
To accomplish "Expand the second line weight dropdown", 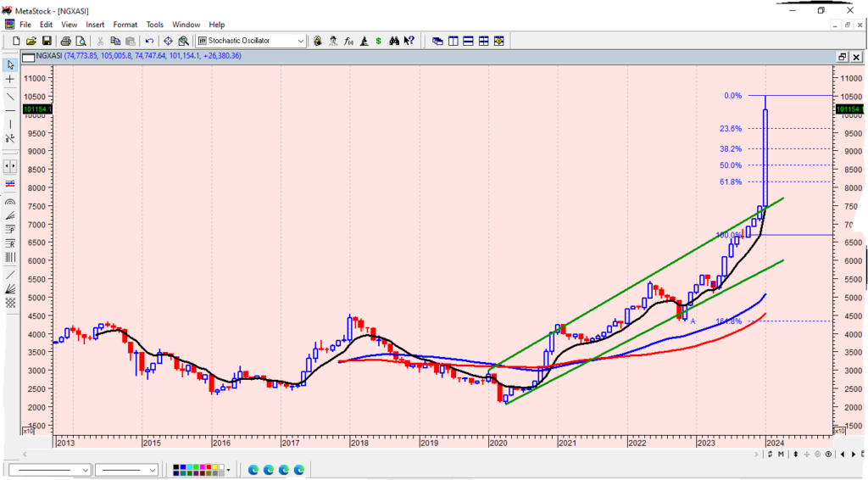I will (x=153, y=470).
